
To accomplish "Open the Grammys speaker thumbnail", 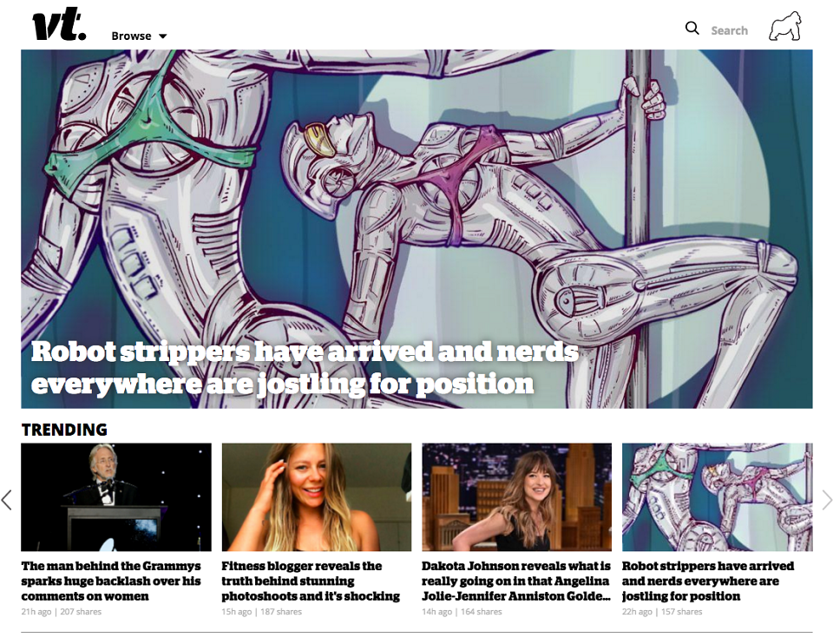I will [116, 496].
